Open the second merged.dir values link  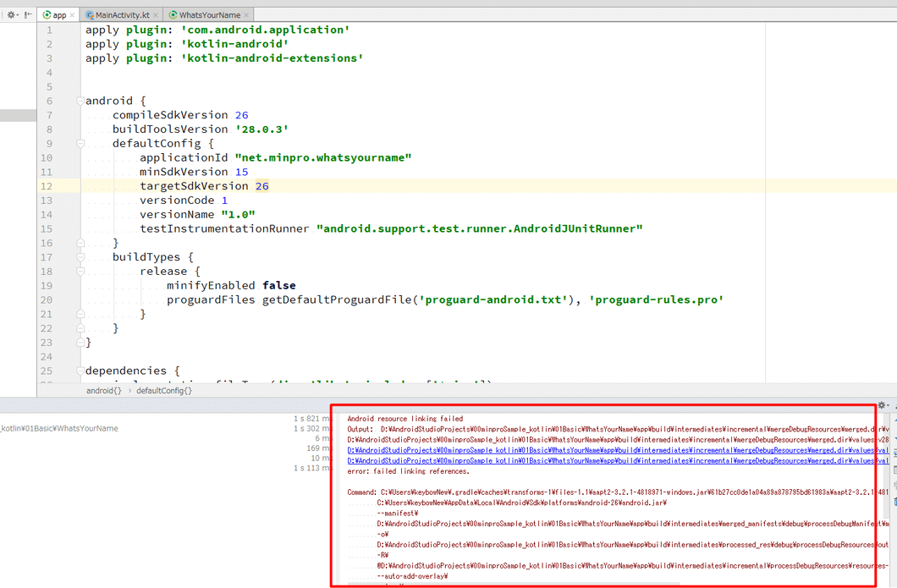[x=592, y=460]
